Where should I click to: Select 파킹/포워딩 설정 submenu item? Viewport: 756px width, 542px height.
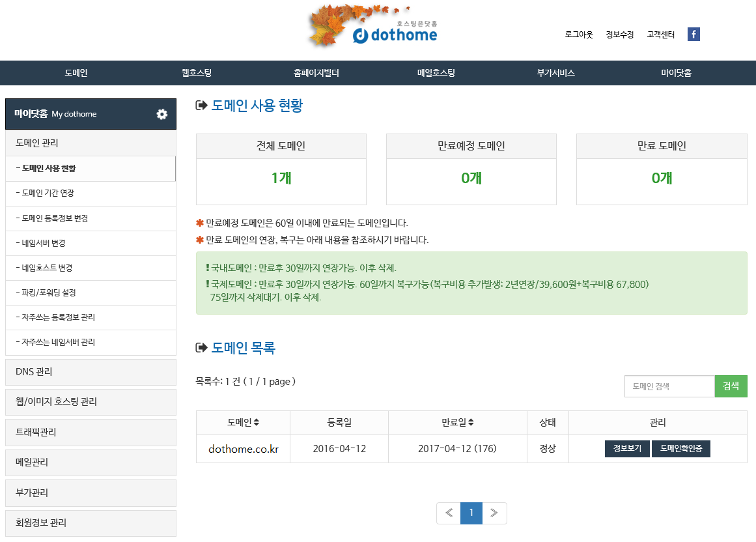pyautogui.click(x=91, y=292)
